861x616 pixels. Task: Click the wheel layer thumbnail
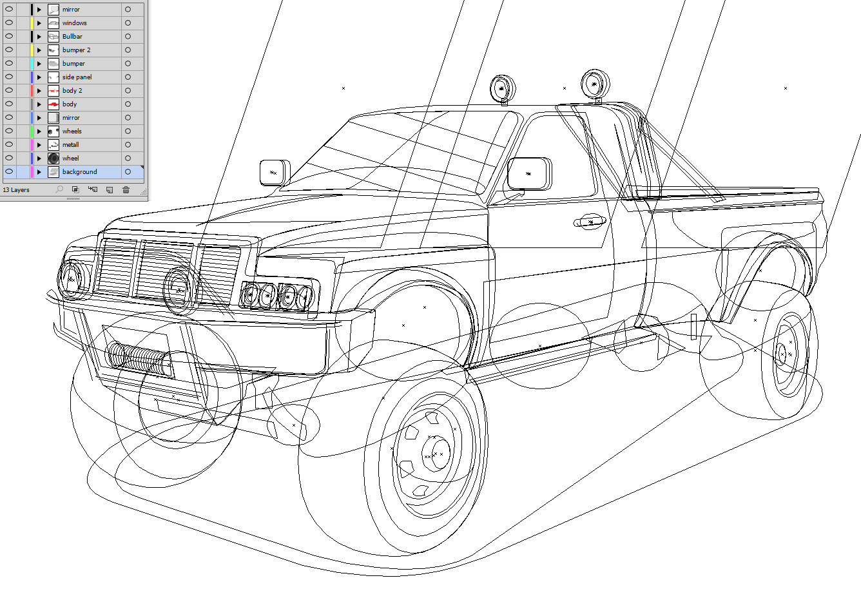[x=54, y=158]
